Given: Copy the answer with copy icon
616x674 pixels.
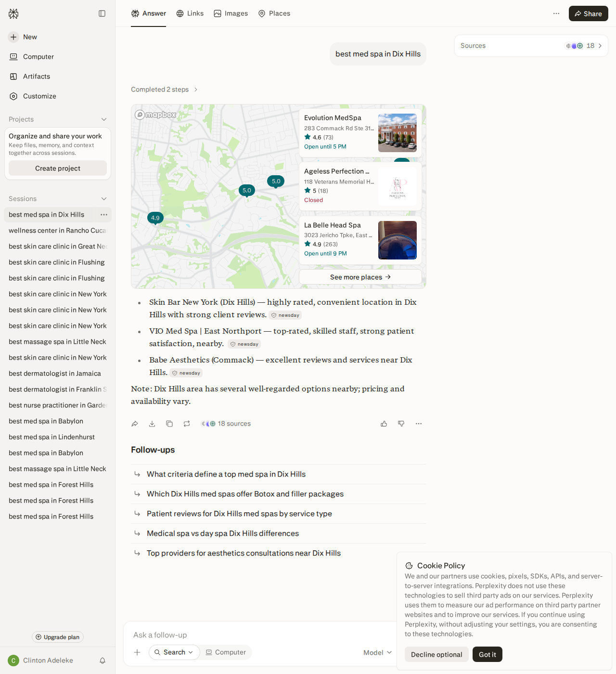Looking at the screenshot, I should pos(169,424).
